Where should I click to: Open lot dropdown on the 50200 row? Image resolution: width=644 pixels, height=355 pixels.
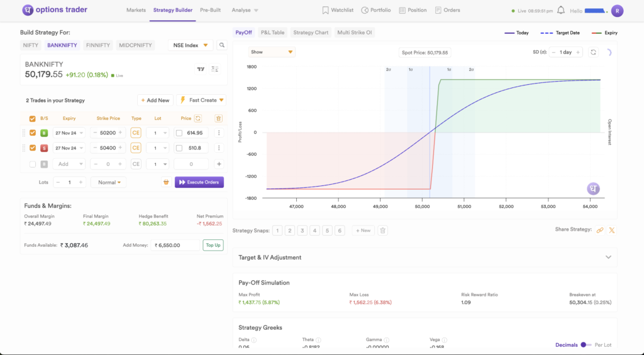click(x=158, y=133)
